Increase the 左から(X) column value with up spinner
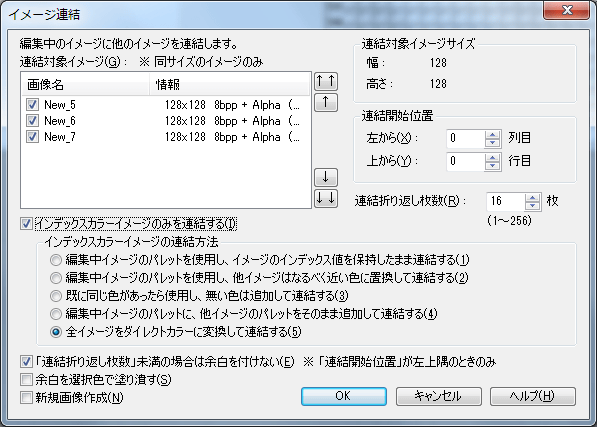 point(493,135)
